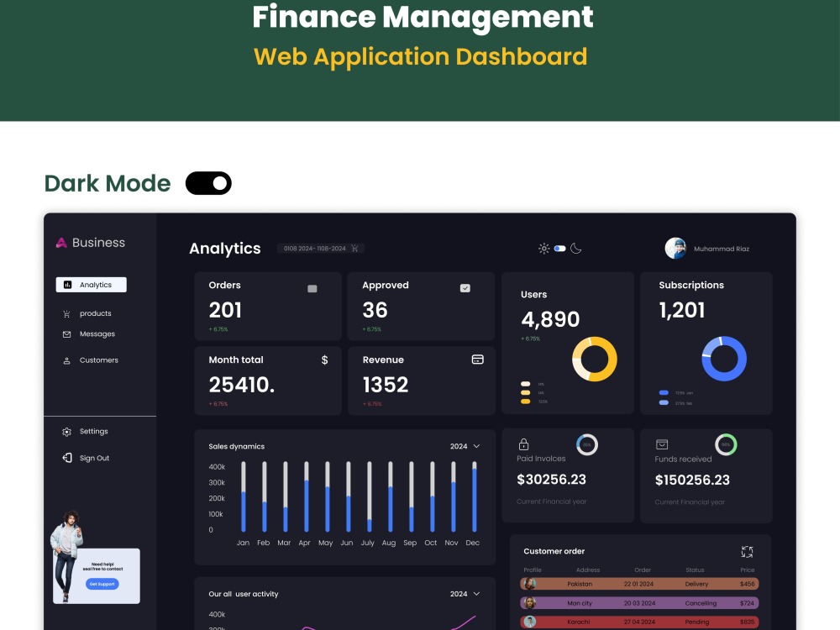Click the Month total 25410 card
The height and width of the screenshot is (630, 840).
[268, 381]
